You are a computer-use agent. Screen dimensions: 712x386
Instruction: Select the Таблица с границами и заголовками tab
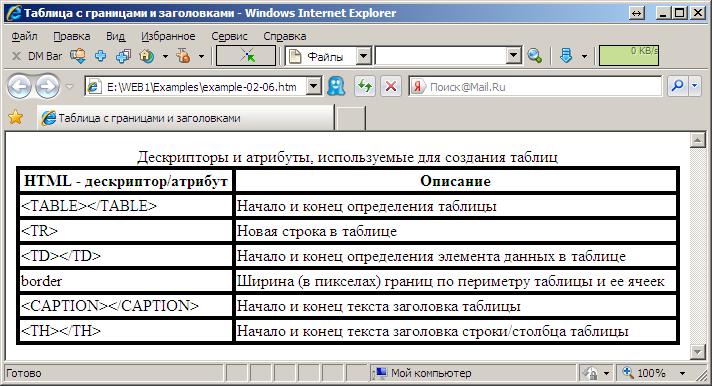[186, 118]
